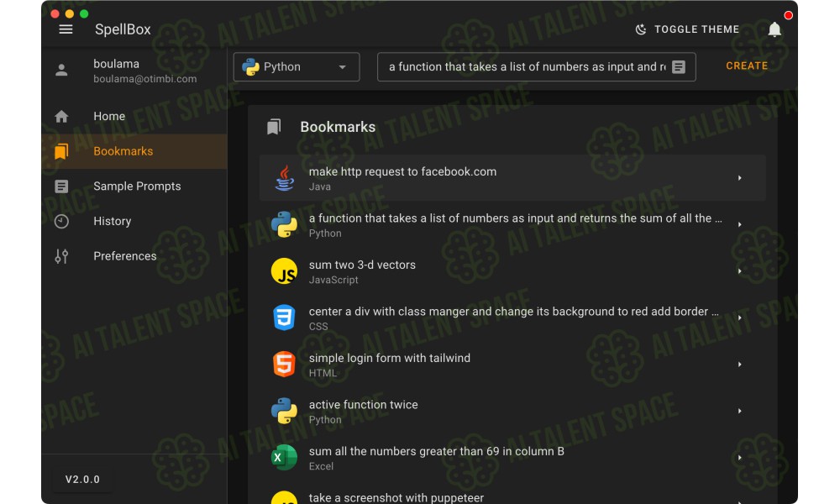Image resolution: width=840 pixels, height=504 pixels.
Task: Click the orange Bookmarks sidebar icon
Action: pos(61,151)
